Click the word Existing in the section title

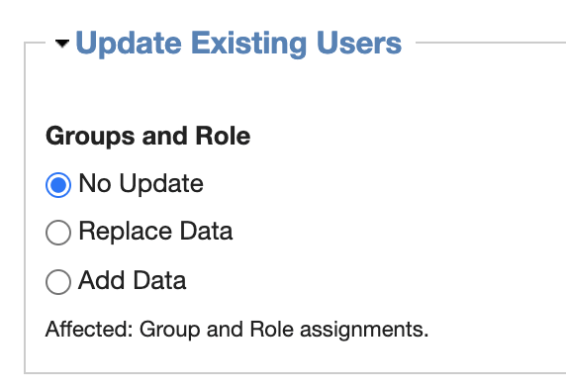(x=248, y=44)
